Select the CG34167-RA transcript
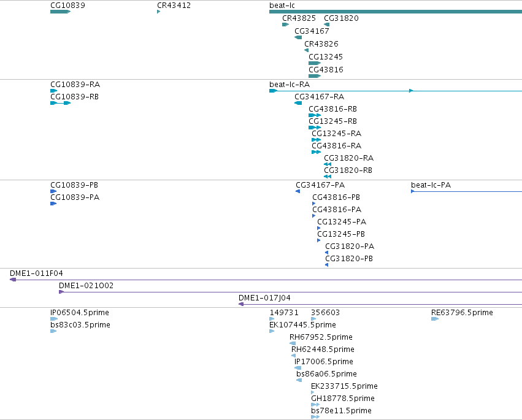522x420 pixels. [x=298, y=103]
